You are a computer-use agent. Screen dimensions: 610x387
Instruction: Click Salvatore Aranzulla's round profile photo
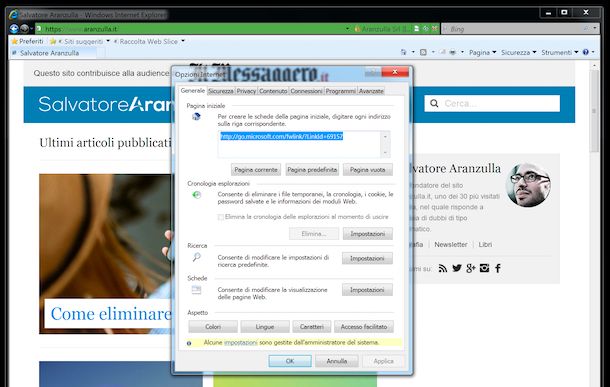point(528,185)
